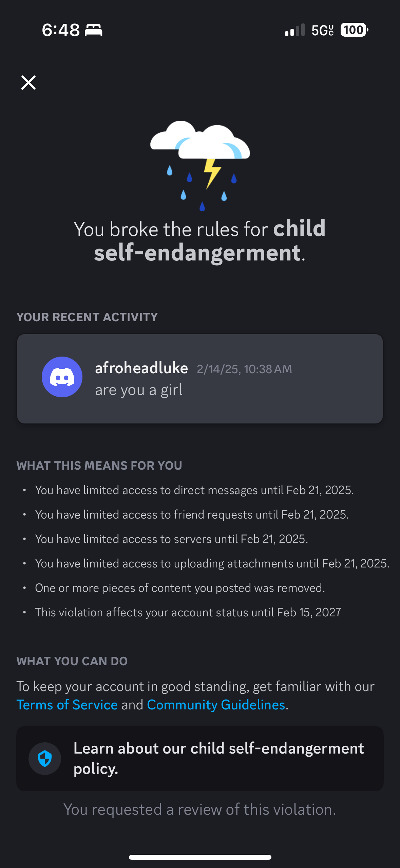
Task: Tap the message timestamp 2/14/25, 10:38 AM
Action: 244,369
